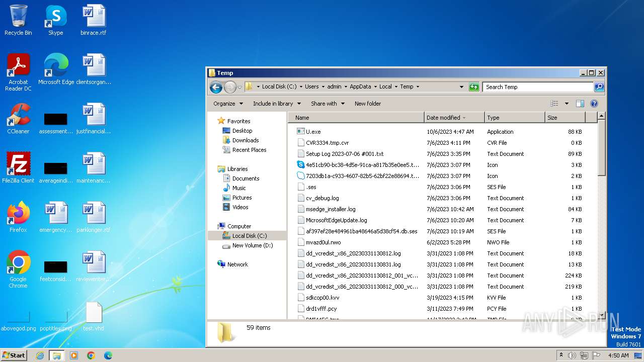Refresh the Temp folder view
The image size is (644, 362).
[474, 87]
